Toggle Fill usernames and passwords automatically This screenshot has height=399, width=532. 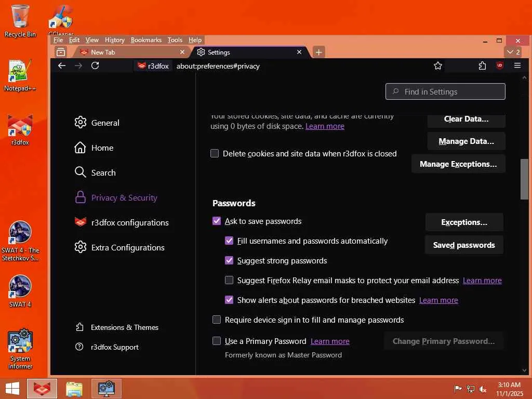coord(229,241)
